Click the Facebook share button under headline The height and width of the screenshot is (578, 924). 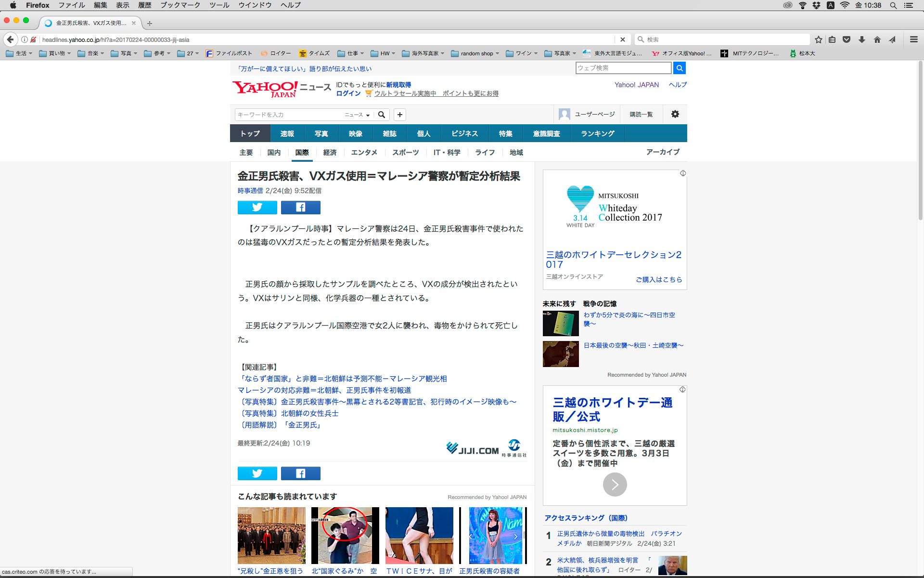point(300,207)
